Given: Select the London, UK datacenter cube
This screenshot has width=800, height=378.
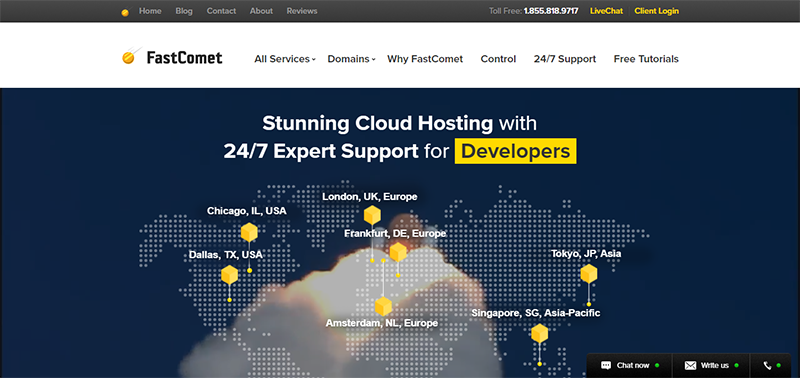Looking at the screenshot, I should 372,215.
